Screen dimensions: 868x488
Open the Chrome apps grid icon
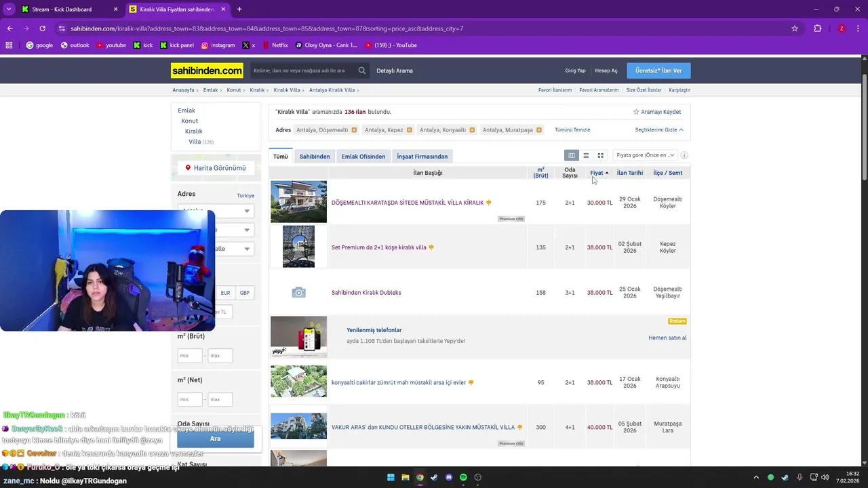[x=9, y=45]
